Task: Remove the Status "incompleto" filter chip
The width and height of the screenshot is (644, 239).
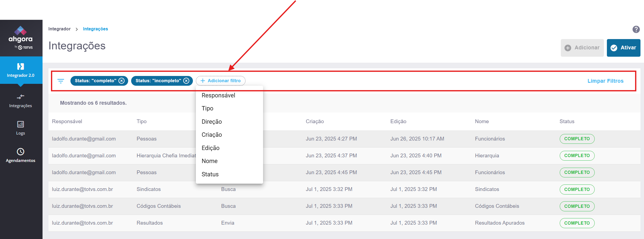Action: point(186,81)
